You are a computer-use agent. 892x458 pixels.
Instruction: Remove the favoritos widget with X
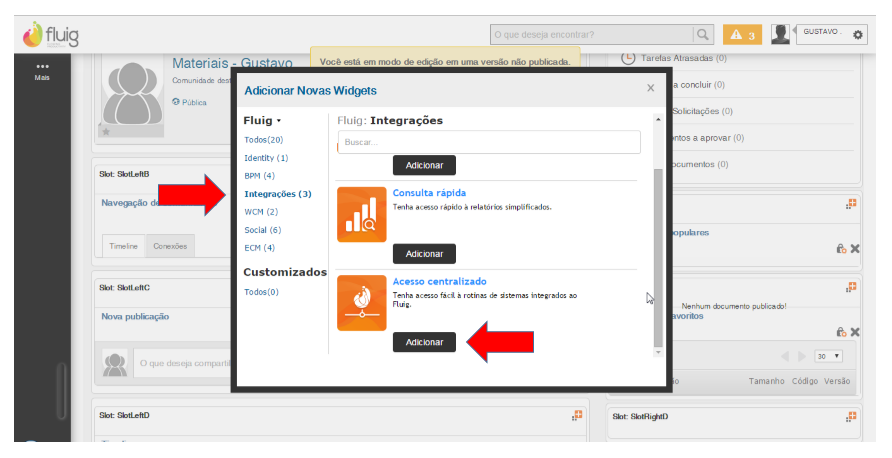854,332
